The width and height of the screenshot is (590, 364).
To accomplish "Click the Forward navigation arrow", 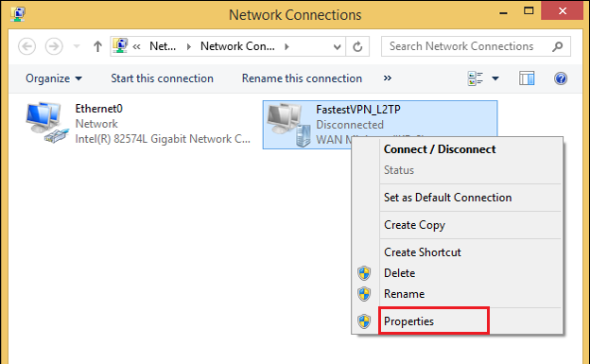I will coord(54,46).
